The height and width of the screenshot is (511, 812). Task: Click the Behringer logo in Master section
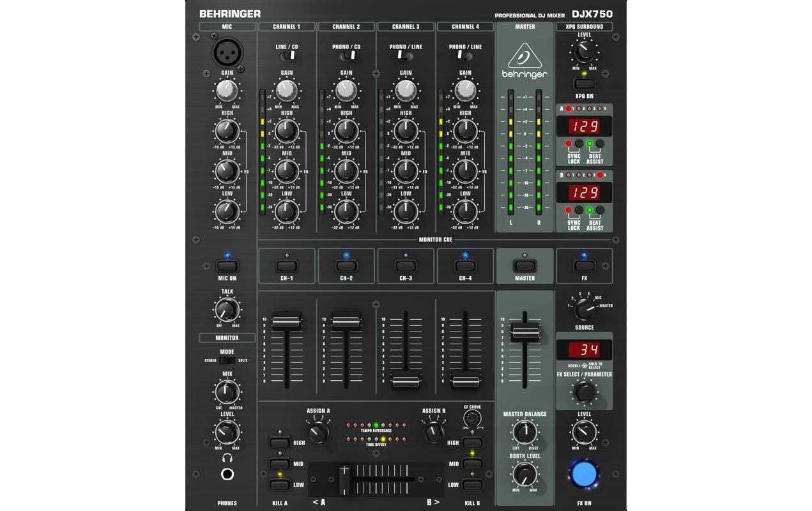coord(524,61)
